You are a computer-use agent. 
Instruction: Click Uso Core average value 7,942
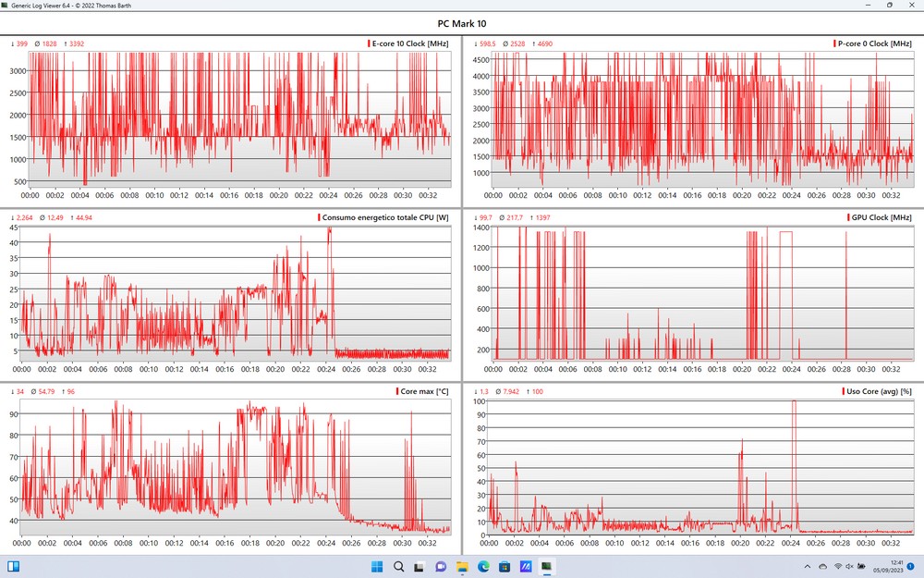point(512,391)
